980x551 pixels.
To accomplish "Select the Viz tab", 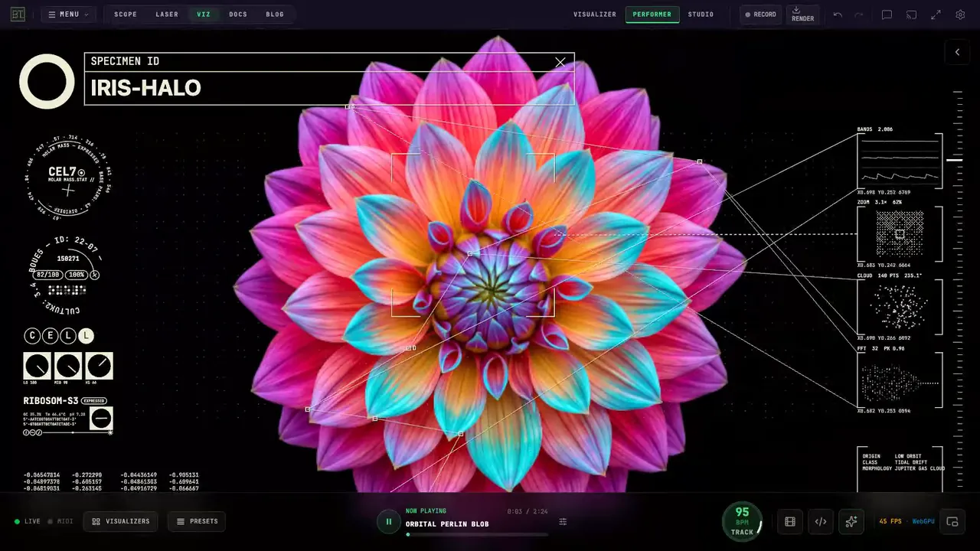I will click(x=204, y=15).
